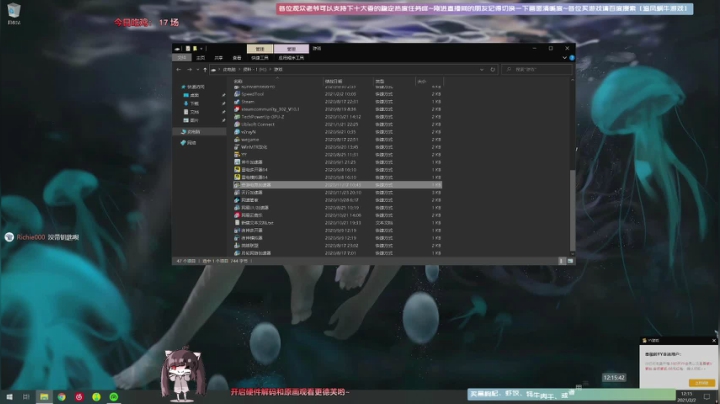Click the new folder icon in quick access toolbar
Viewport: 720px width, 404px height.
195,48
